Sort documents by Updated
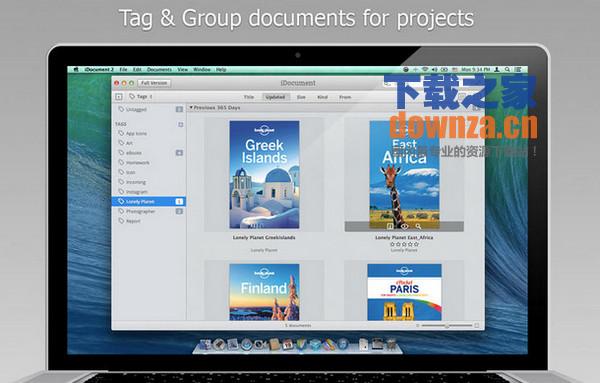600x383 pixels. click(x=275, y=97)
